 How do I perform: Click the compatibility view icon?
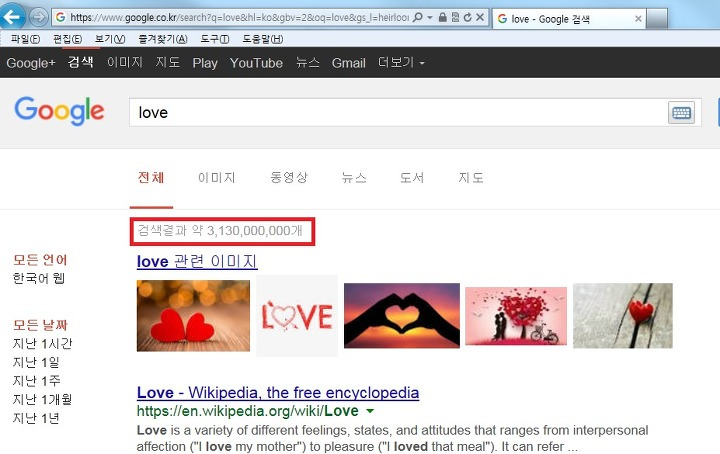click(x=455, y=17)
